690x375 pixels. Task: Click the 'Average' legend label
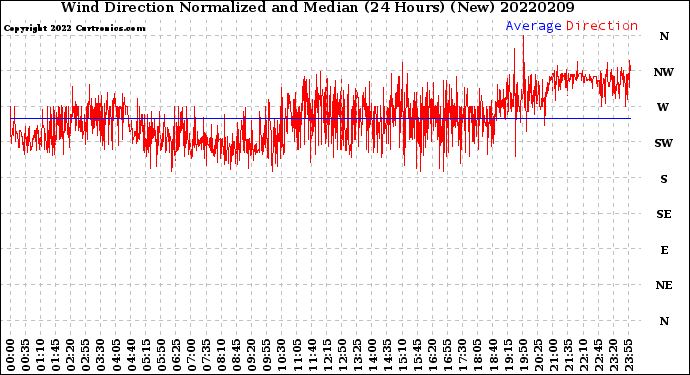click(533, 26)
